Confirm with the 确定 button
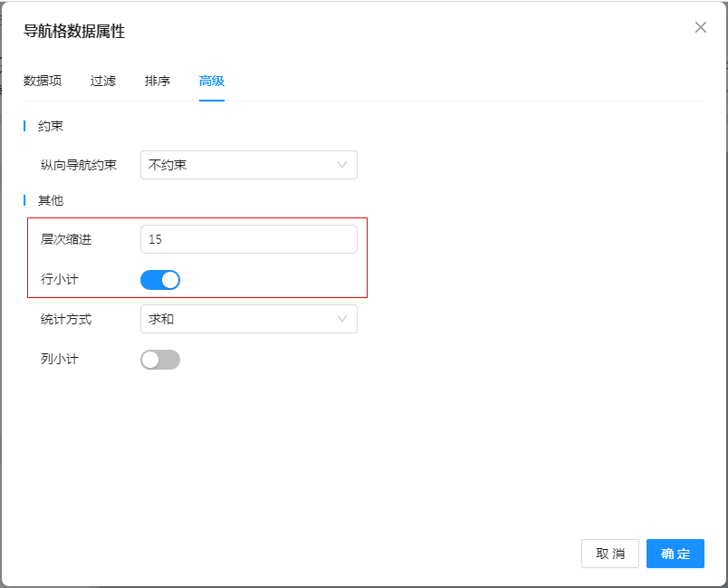The width and height of the screenshot is (728, 588). pyautogui.click(x=675, y=554)
